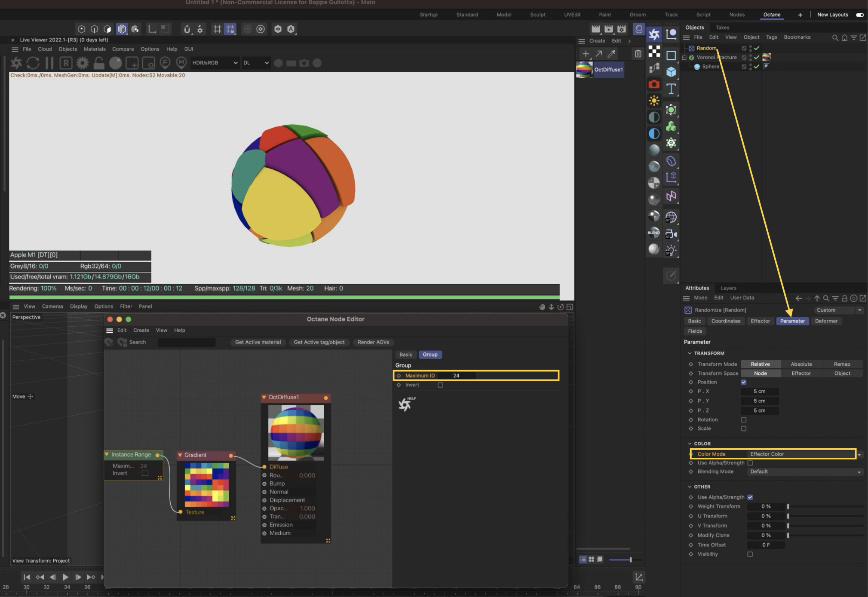Screen dimensions: 868x597
Task: Select the Cube primitive icon
Action: tap(671, 72)
